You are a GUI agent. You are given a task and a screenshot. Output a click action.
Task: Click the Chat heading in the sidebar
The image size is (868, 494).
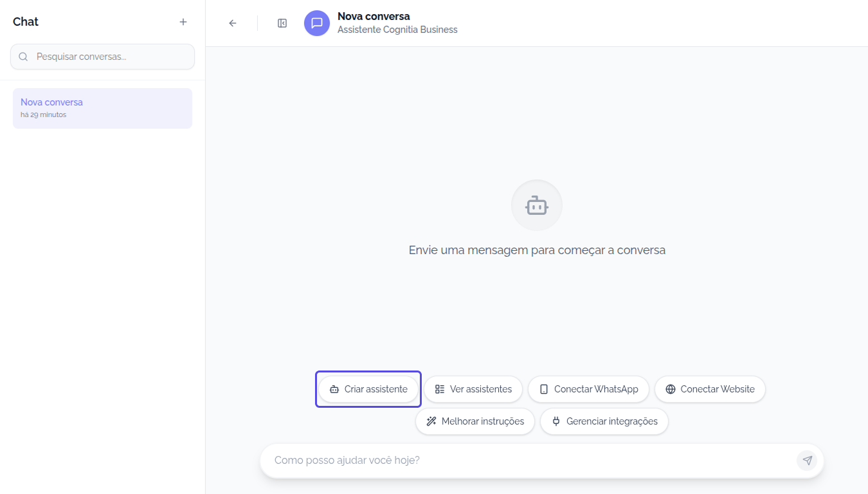pyautogui.click(x=26, y=22)
